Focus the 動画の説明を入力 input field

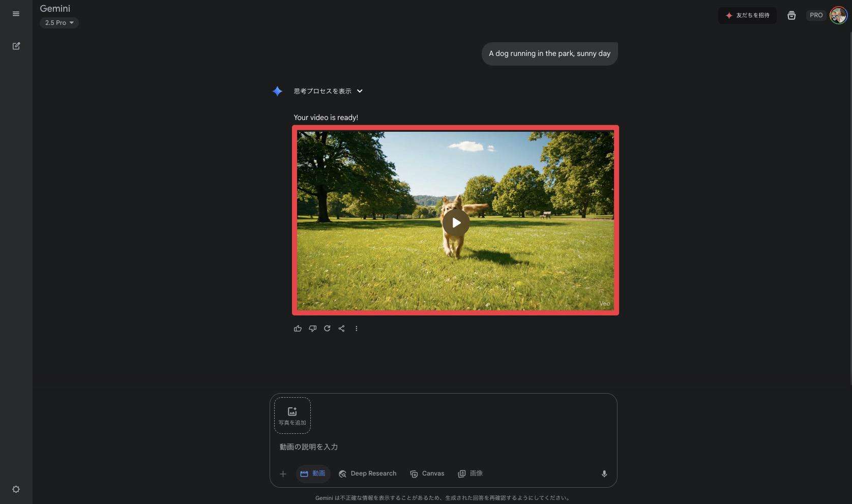[x=443, y=447]
